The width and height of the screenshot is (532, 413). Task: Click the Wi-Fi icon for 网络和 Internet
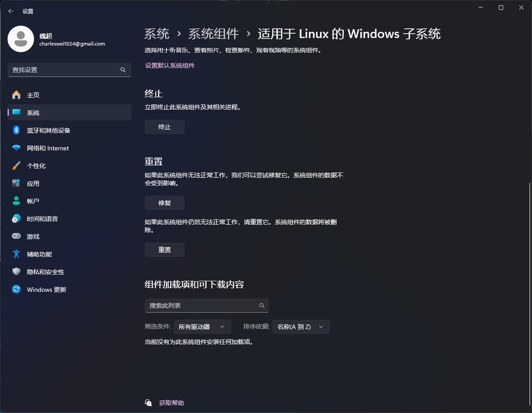tap(16, 148)
